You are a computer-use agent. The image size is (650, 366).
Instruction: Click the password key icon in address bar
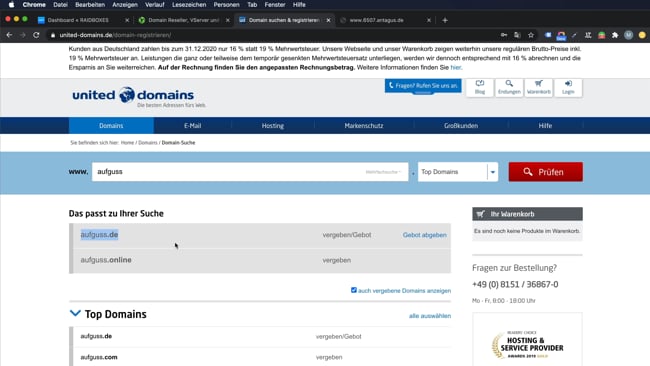coord(504,35)
